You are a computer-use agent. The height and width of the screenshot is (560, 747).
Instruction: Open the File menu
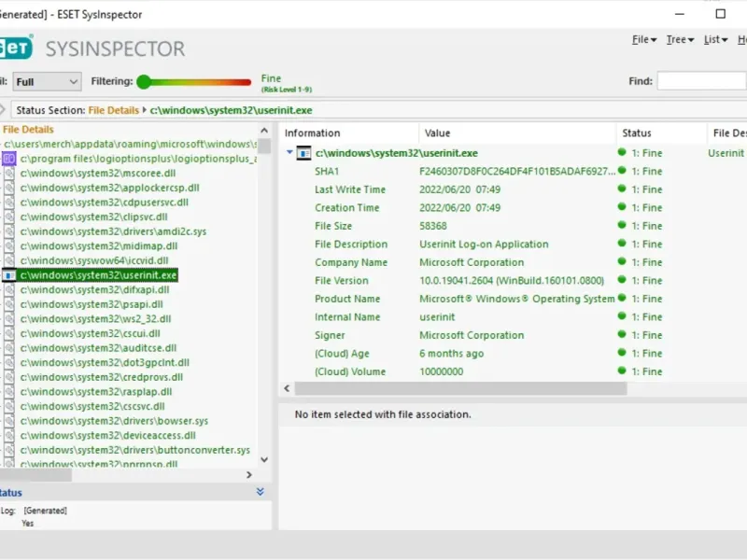click(x=644, y=40)
